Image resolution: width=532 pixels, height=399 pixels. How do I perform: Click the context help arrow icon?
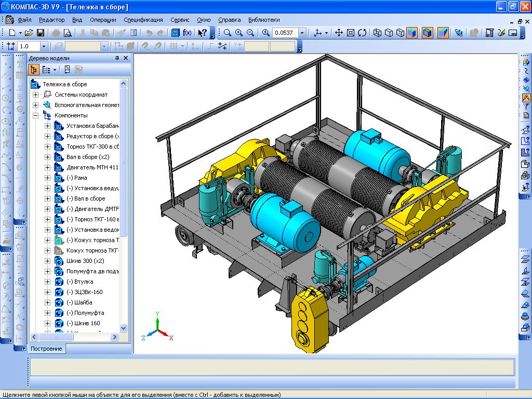(203, 33)
